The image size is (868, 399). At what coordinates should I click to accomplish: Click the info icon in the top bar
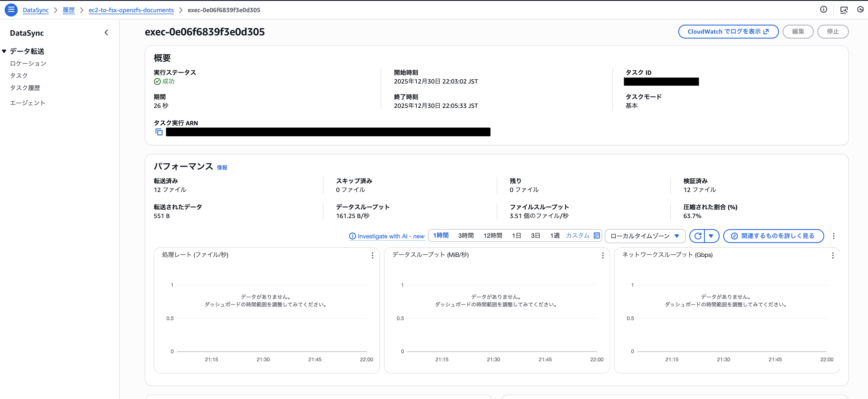click(823, 10)
